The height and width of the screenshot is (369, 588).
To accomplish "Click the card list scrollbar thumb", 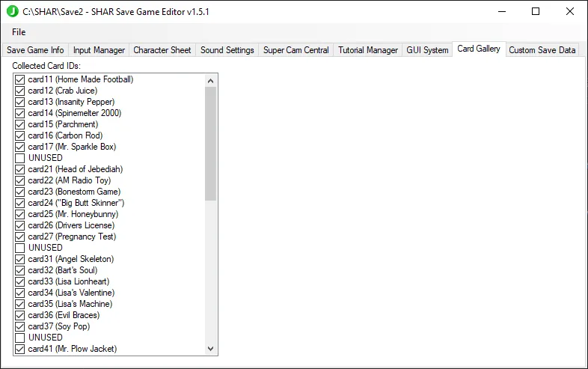I will (211, 144).
